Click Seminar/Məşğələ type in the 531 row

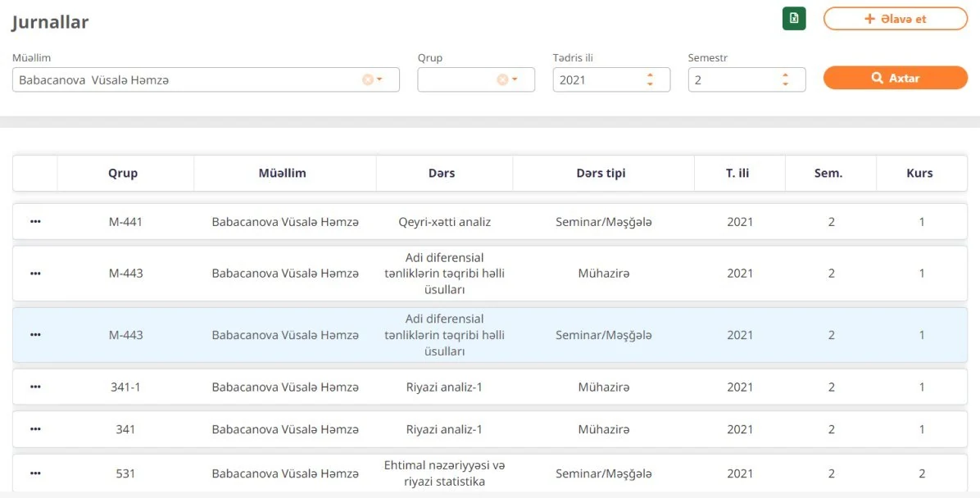coord(604,473)
